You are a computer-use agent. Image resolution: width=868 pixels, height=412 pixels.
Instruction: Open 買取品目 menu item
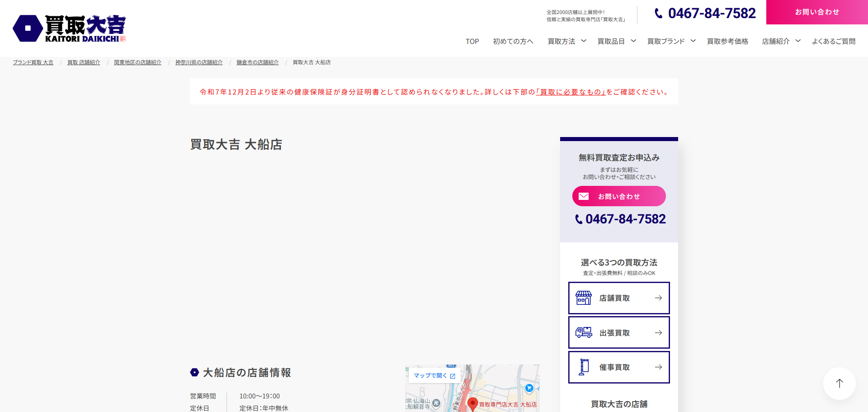click(611, 41)
